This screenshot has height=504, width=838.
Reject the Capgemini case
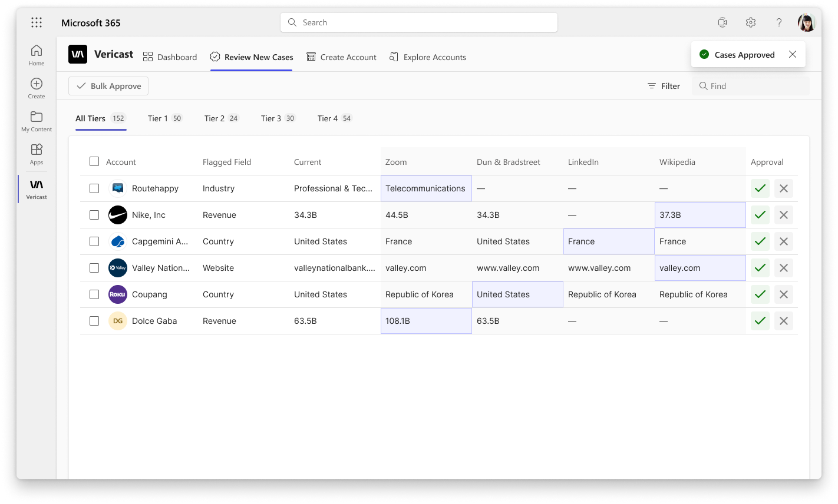coord(784,241)
